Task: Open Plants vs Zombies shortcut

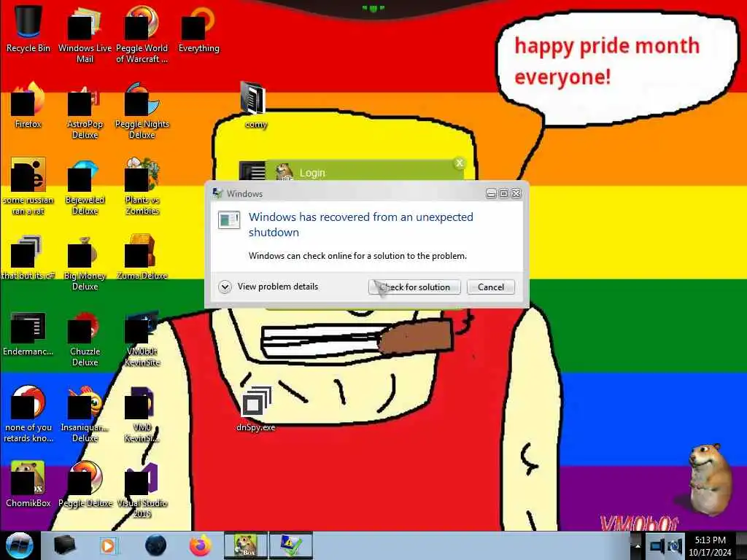Action: [x=142, y=187]
